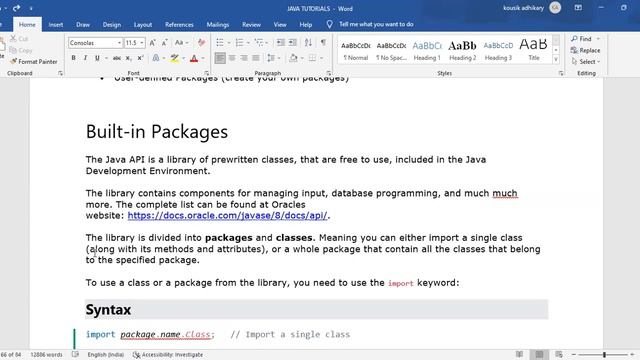
Task: Apply Title style
Action: (533, 51)
